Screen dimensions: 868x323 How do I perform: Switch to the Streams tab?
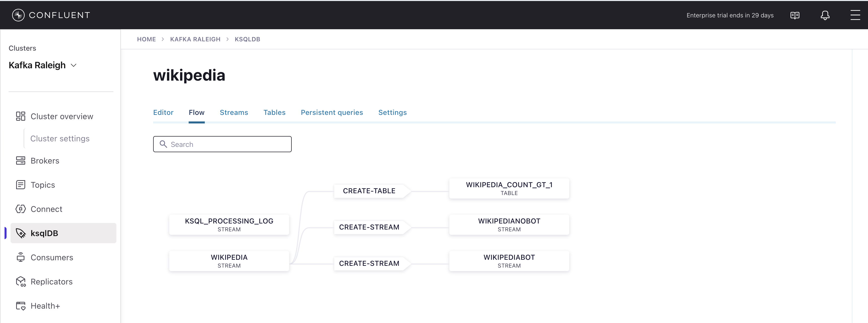pos(233,113)
